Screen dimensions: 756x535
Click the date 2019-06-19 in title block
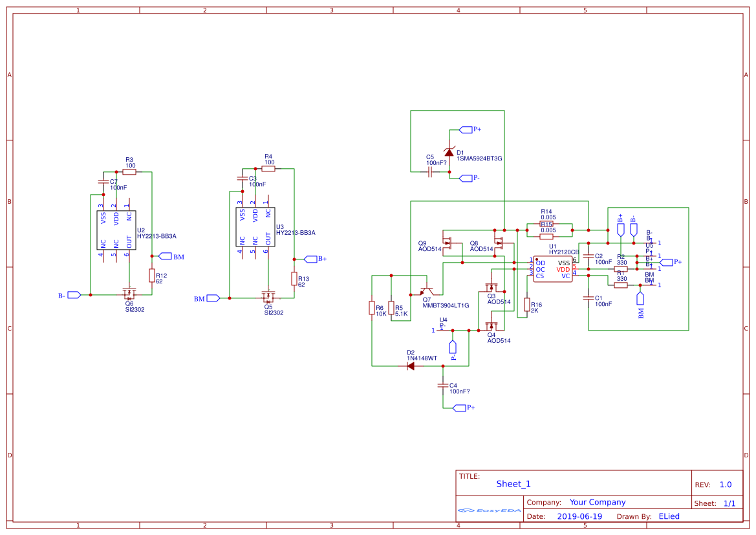[x=579, y=516]
